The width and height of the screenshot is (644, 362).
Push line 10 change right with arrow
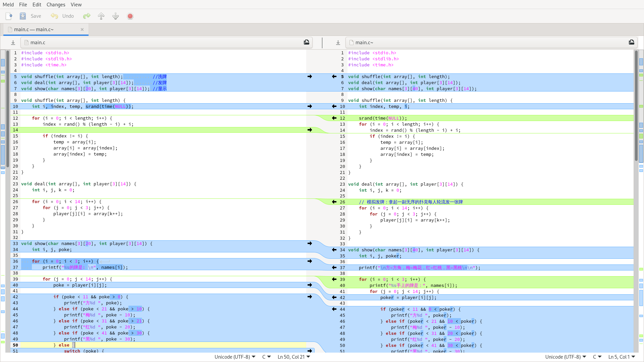[310, 107]
